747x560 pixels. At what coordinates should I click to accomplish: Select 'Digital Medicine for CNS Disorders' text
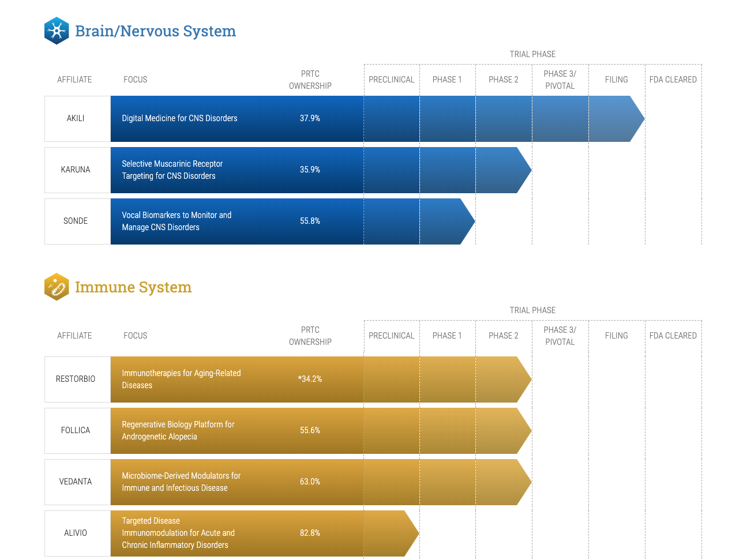point(179,118)
